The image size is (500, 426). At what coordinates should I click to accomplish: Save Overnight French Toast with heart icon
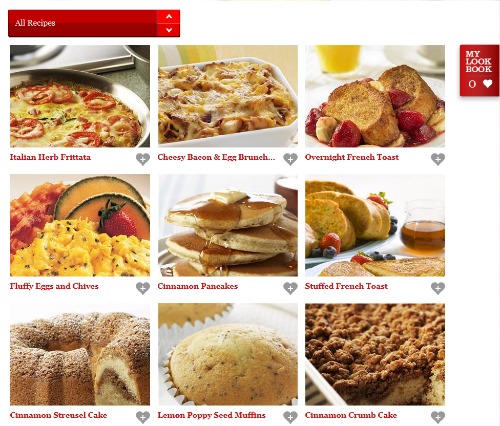(438, 159)
